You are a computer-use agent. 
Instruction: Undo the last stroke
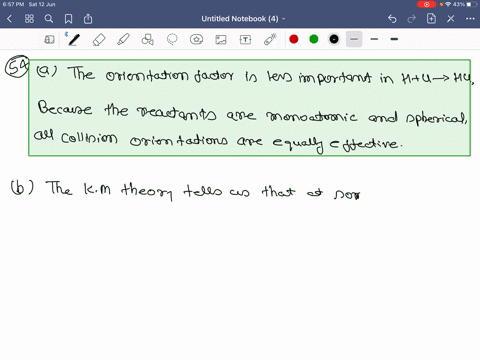point(392,19)
